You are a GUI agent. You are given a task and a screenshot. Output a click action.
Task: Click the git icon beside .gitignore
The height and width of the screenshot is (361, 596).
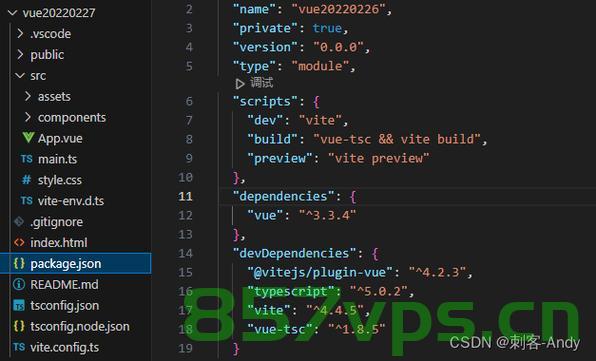coord(19,222)
